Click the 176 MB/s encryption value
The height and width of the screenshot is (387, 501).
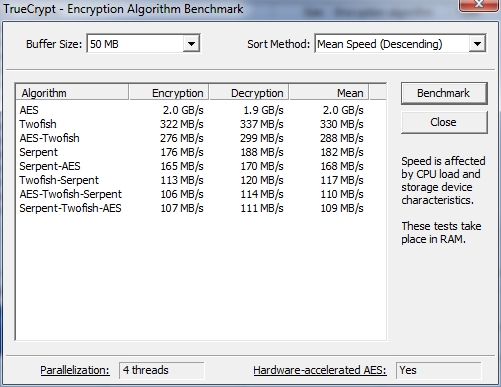(x=182, y=152)
